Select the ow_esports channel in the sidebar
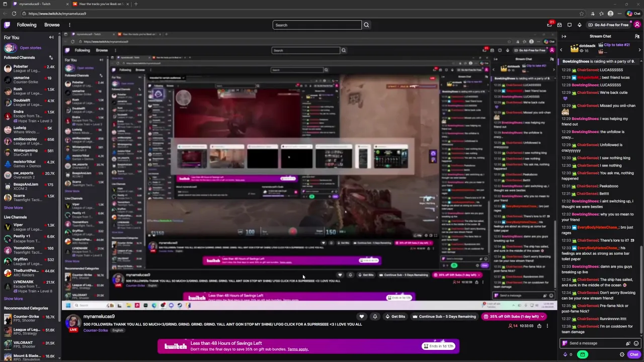 coord(29,175)
